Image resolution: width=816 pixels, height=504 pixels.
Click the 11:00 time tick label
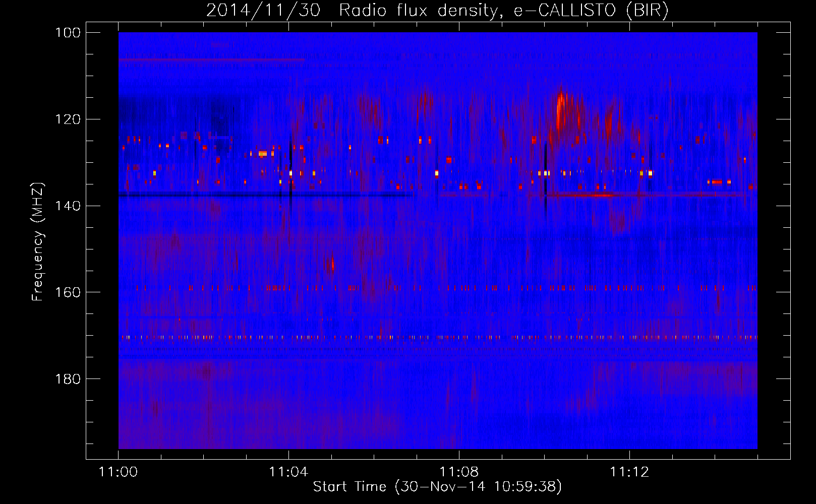pyautogui.click(x=119, y=472)
